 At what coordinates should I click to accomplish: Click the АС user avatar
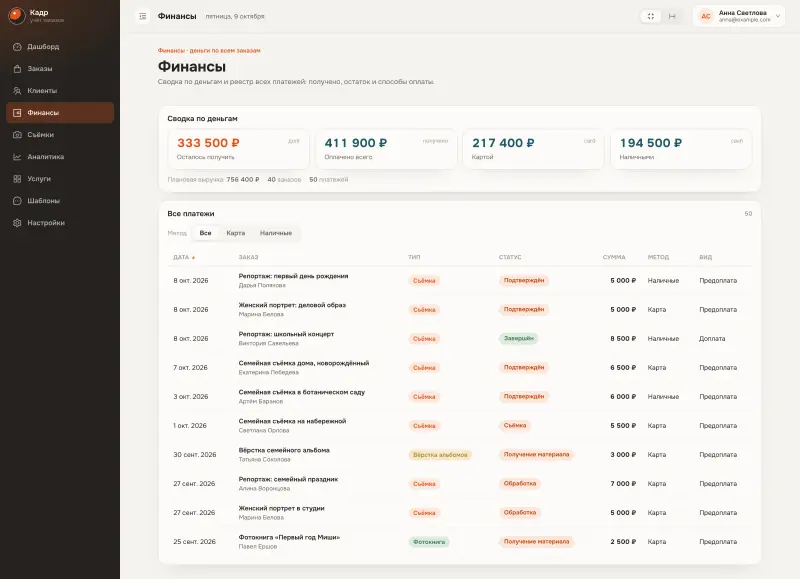706,16
